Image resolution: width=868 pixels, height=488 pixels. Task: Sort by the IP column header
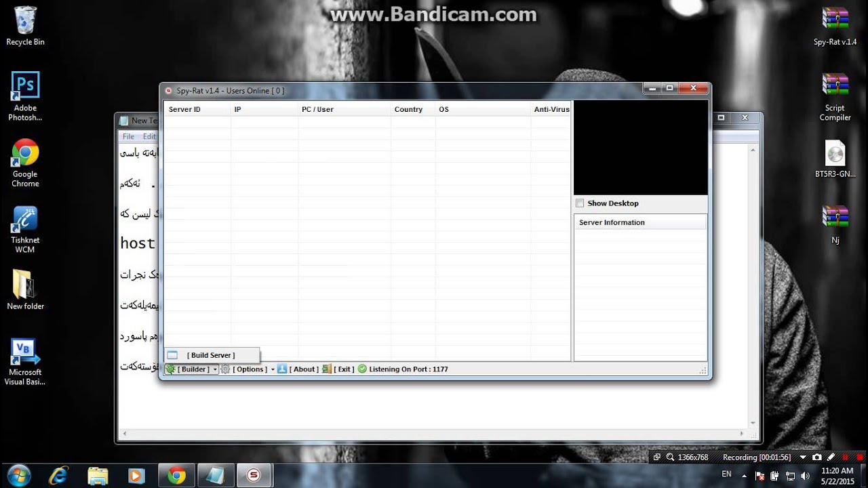tap(264, 109)
